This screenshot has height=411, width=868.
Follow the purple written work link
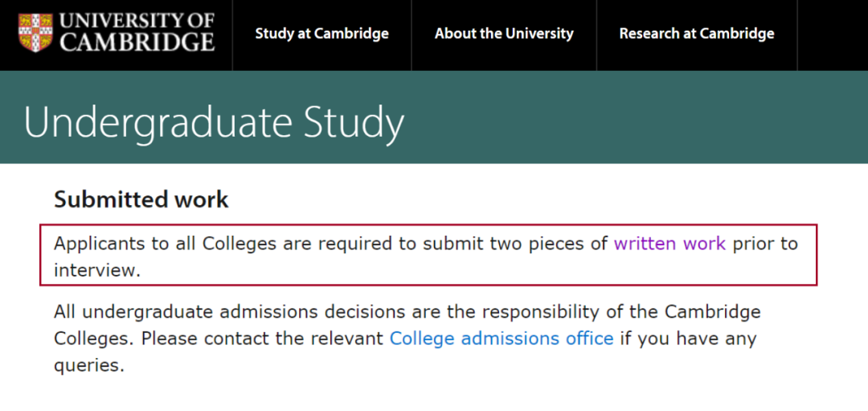(669, 244)
